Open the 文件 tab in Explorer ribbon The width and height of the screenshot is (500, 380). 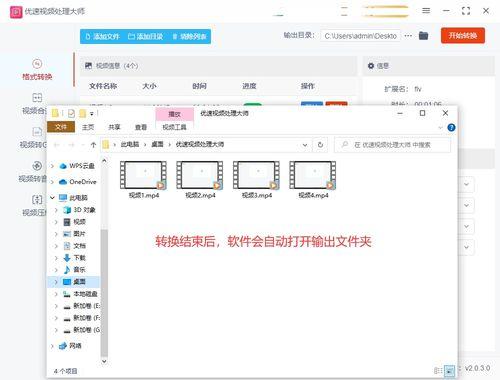(61, 127)
